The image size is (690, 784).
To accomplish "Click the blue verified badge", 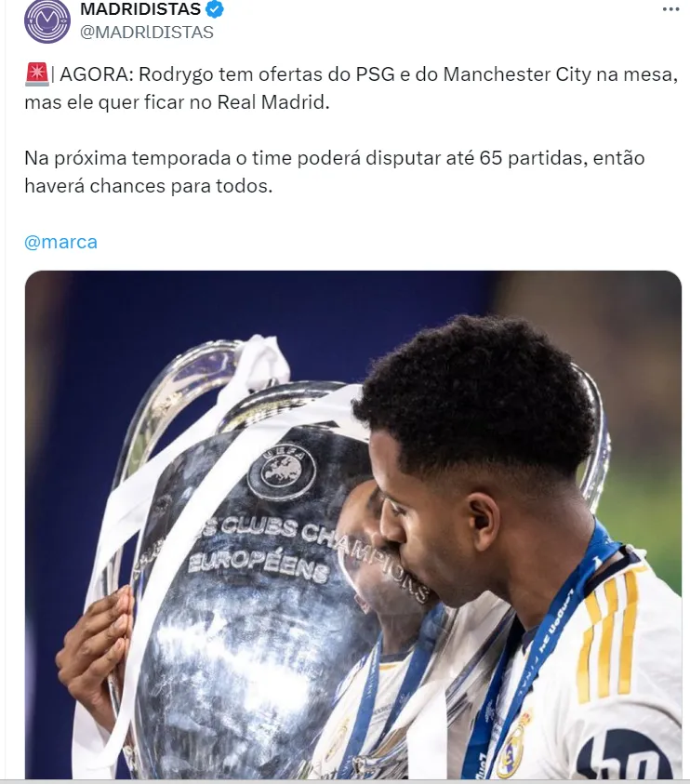I will (215, 9).
